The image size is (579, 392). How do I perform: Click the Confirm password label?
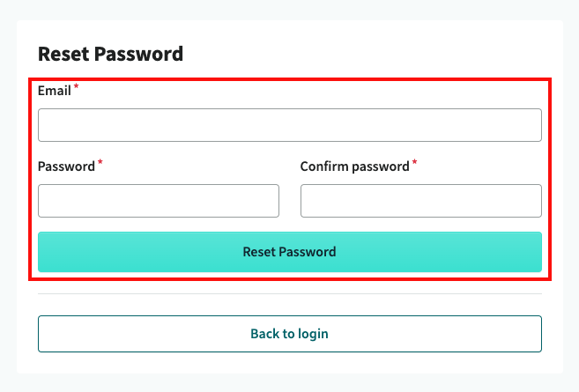[x=354, y=166]
